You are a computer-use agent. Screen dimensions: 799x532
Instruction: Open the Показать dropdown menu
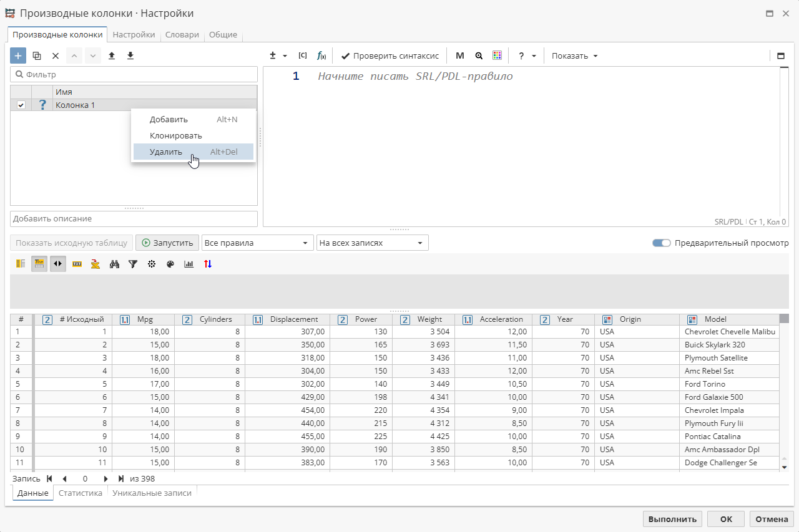click(x=574, y=56)
